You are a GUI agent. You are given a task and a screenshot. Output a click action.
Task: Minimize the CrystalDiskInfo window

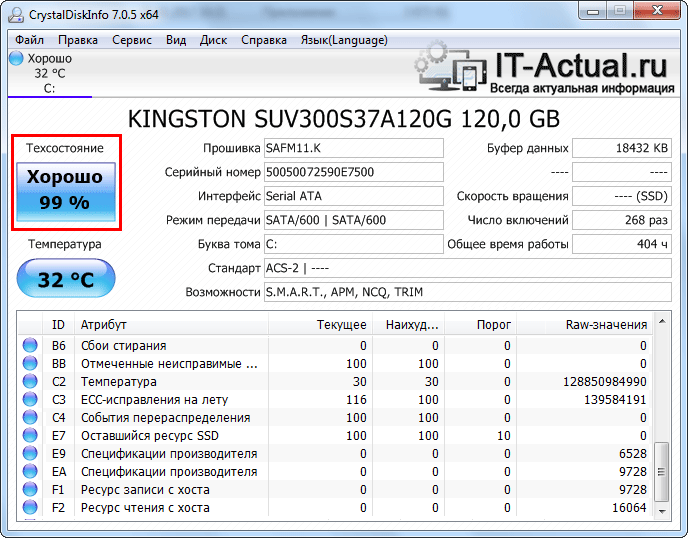[593, 11]
